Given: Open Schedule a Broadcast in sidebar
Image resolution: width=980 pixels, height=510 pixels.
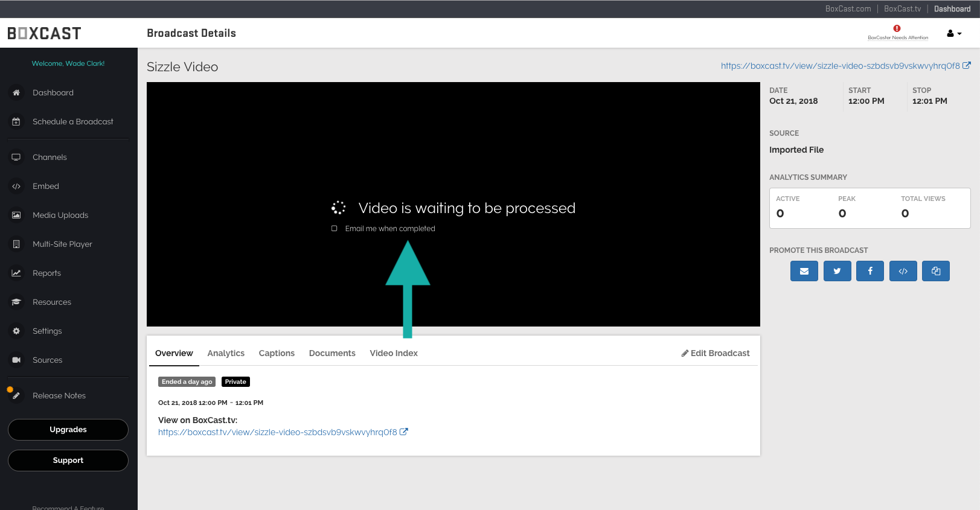Looking at the screenshot, I should [x=72, y=122].
